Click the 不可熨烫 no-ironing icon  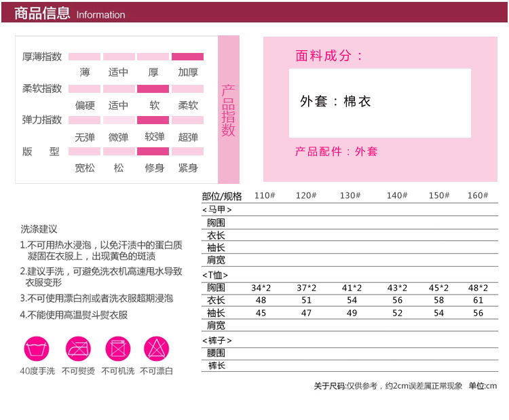pos(78,348)
